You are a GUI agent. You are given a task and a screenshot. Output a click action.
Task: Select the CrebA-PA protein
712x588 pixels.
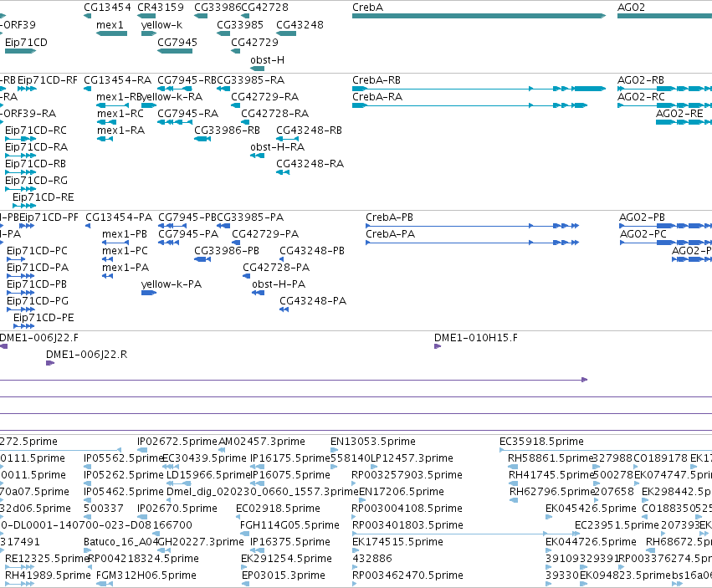coord(472,243)
